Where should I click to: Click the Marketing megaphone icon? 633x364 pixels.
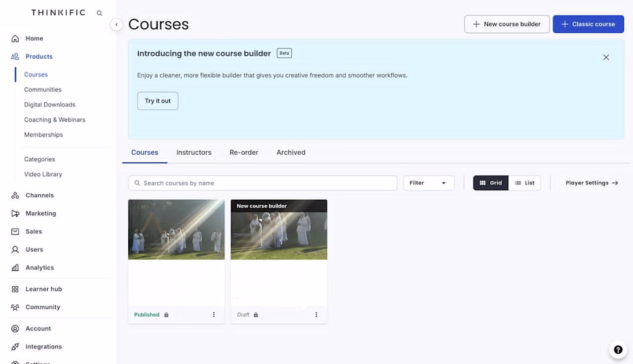click(15, 213)
